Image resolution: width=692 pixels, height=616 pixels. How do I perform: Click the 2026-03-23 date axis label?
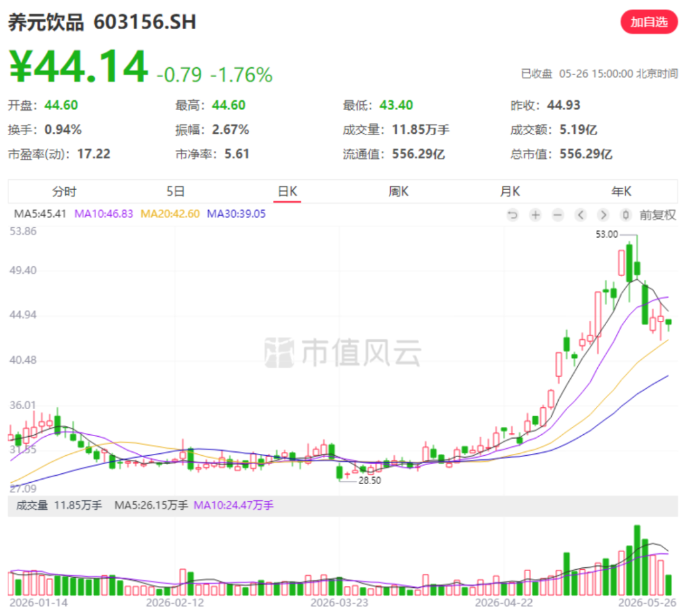coord(339,603)
